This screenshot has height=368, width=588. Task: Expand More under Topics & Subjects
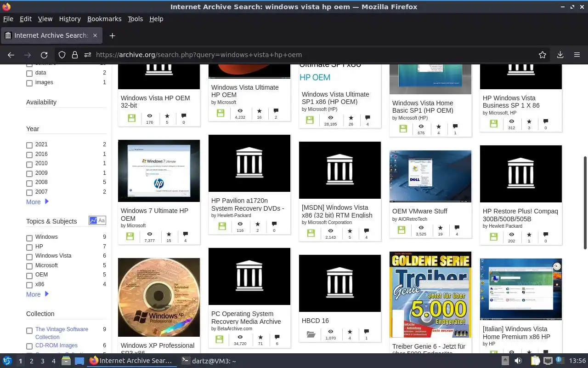(x=37, y=294)
